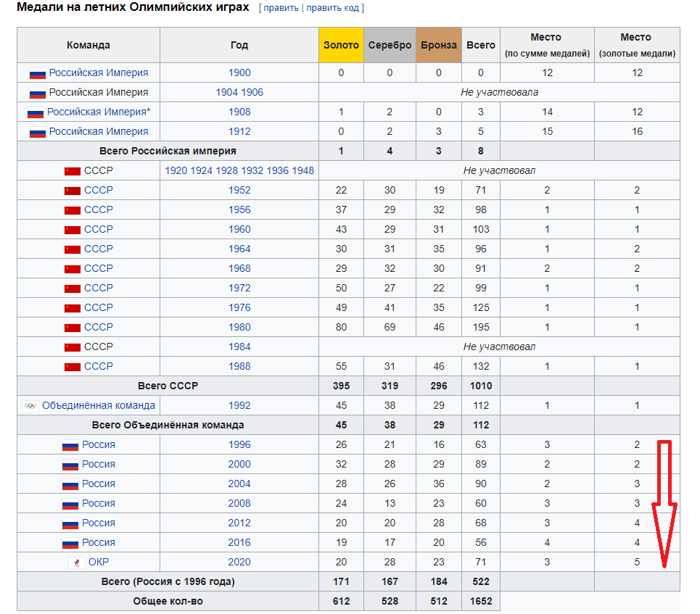Click the USSR flag icon in 1952 row
The image size is (700, 614).
click(73, 191)
